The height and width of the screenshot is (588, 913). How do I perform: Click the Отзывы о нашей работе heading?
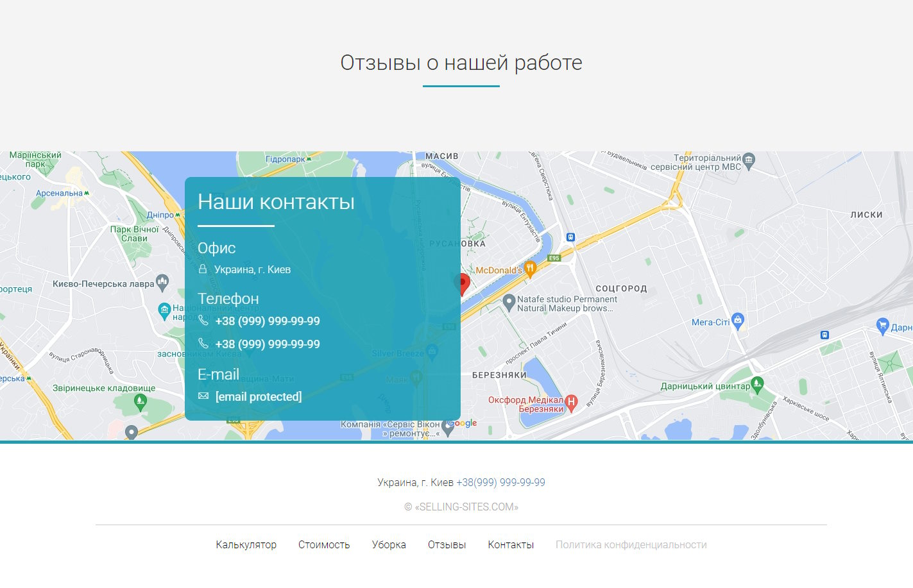click(461, 63)
